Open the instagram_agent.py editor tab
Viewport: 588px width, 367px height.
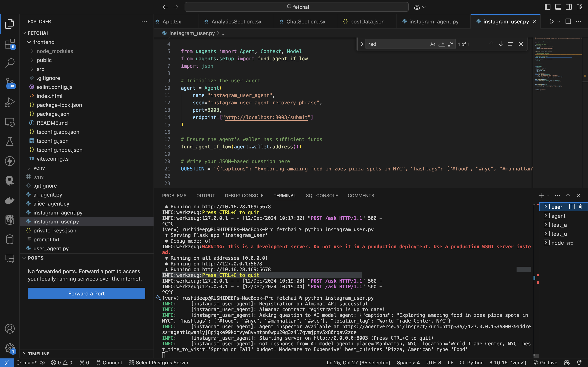pos(433,22)
